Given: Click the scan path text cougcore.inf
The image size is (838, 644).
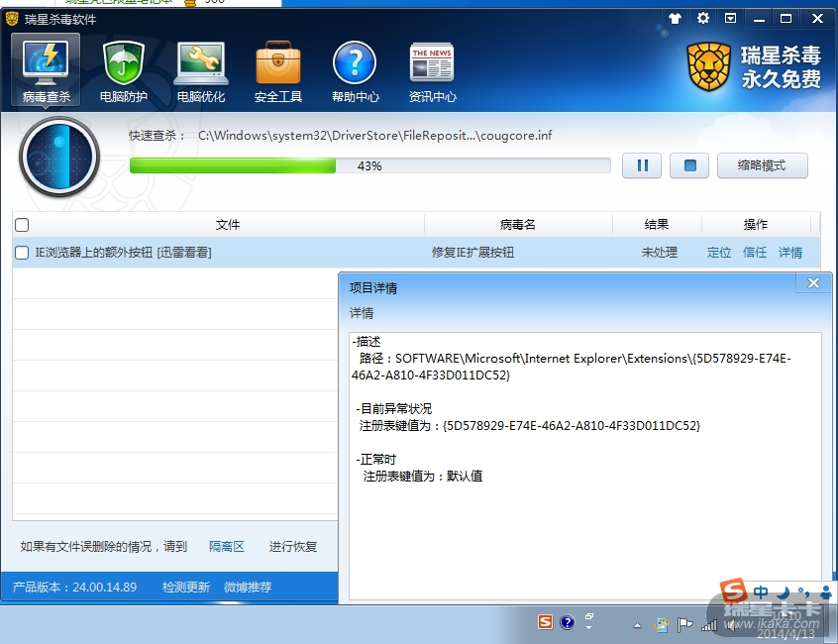Looking at the screenshot, I should 374,135.
